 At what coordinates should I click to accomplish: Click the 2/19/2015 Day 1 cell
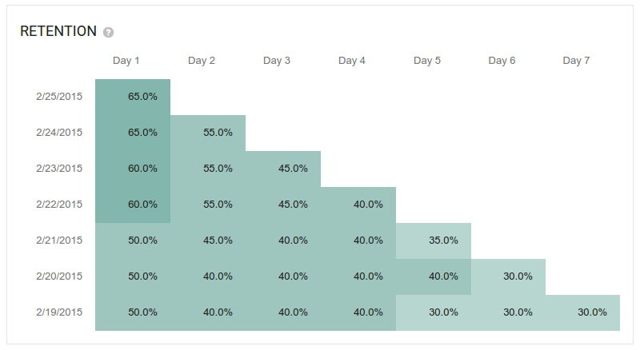(133, 312)
